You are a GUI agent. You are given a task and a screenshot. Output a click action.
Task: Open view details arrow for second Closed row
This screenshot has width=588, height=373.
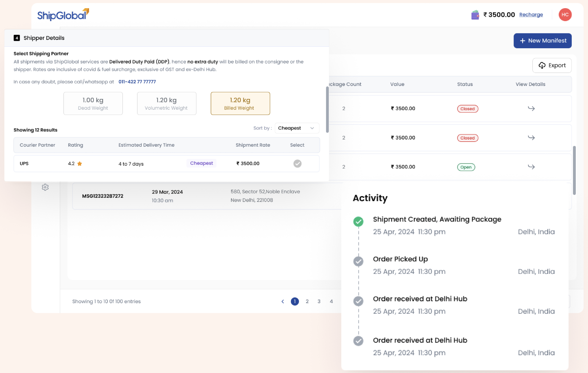pyautogui.click(x=531, y=138)
